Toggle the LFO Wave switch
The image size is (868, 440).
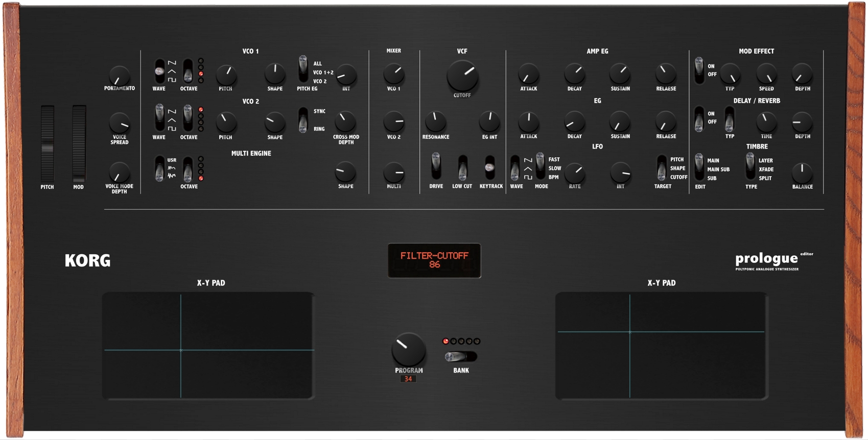click(515, 168)
